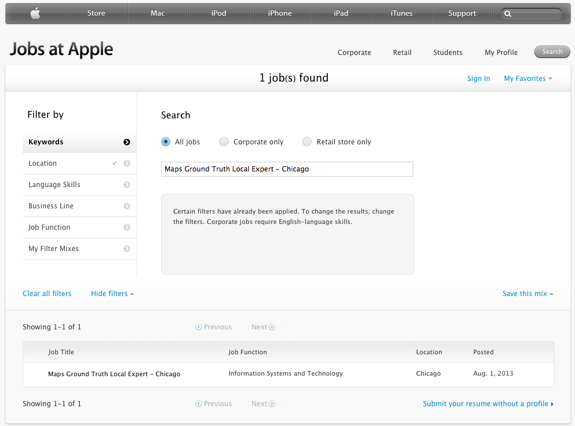
Task: Go to iPod in top navigation
Action: point(219,14)
